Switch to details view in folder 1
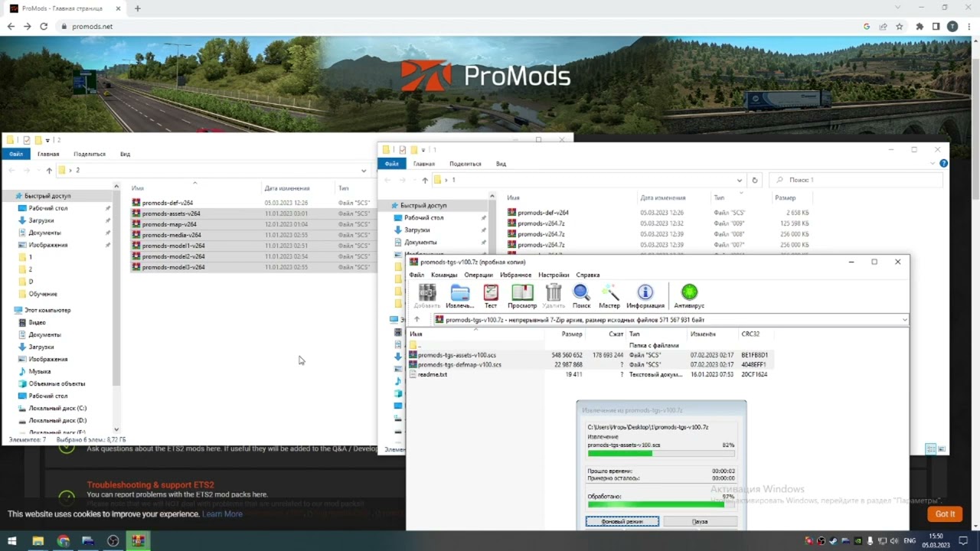This screenshot has height=551, width=980. (931, 448)
